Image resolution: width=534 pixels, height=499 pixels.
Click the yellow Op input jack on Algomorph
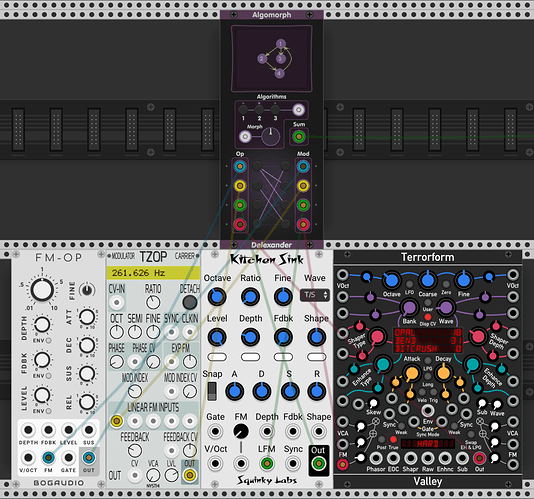pos(240,186)
